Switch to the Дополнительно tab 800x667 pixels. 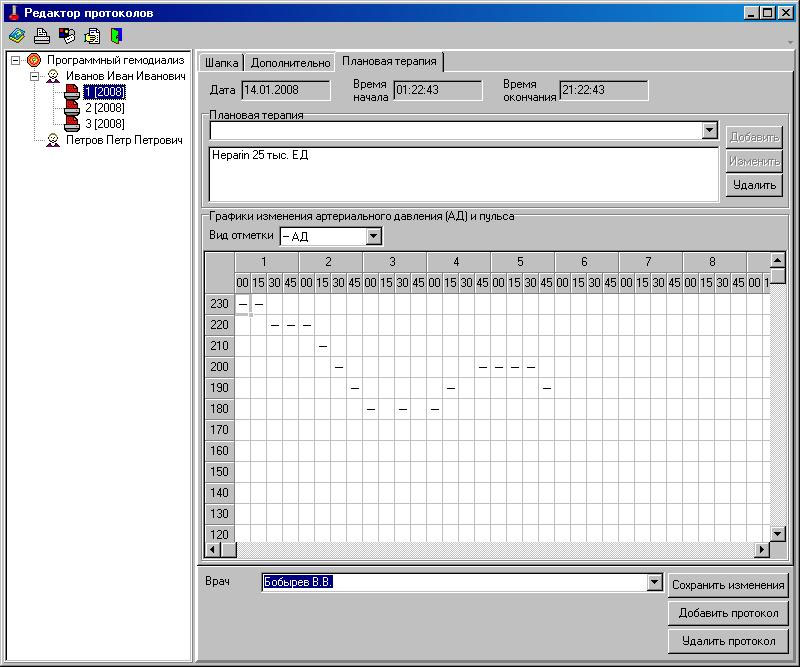[x=290, y=63]
